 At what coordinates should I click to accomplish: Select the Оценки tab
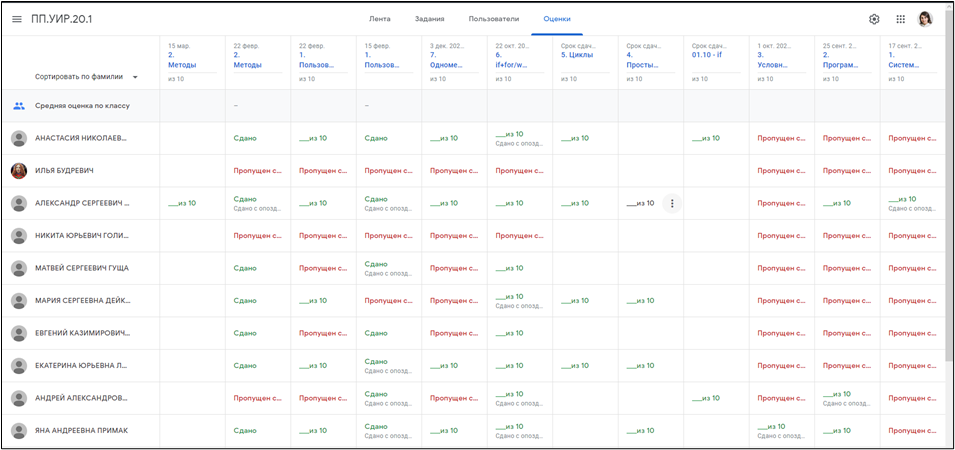[557, 19]
